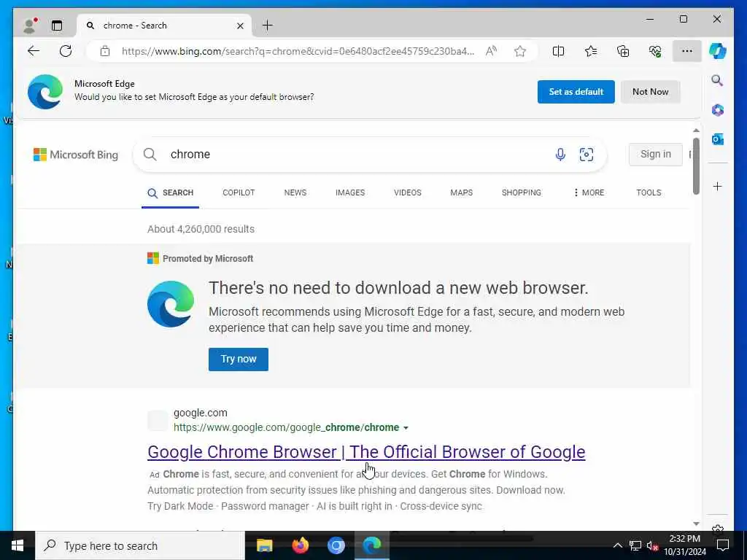Switch to VIDEOS tab

click(x=407, y=192)
